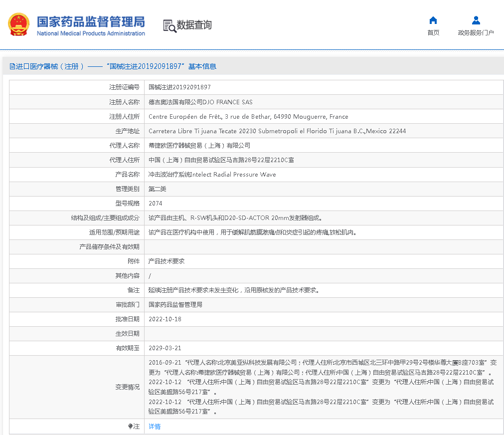This screenshot has width=504, height=435.
Task: Click the approval date 2022-10-18
Action: (165, 319)
